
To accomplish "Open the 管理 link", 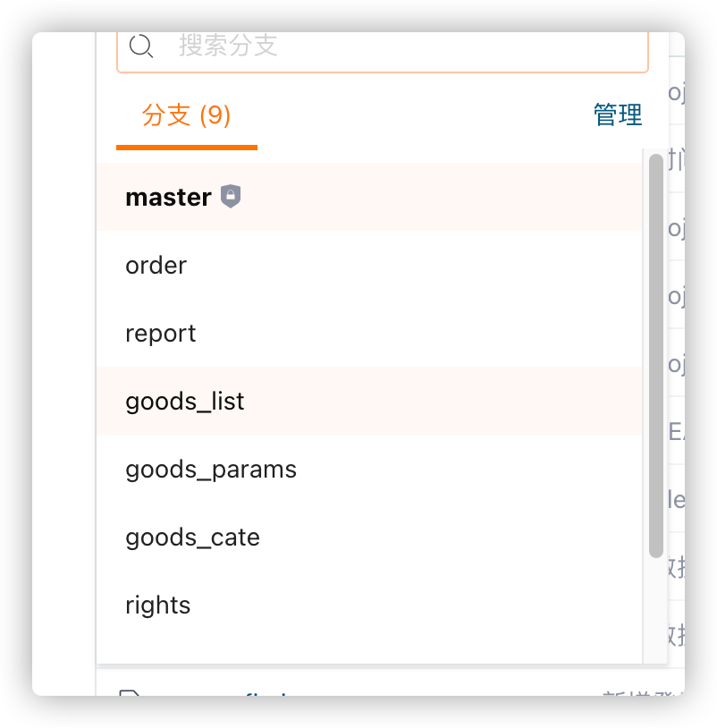I will coord(618,114).
